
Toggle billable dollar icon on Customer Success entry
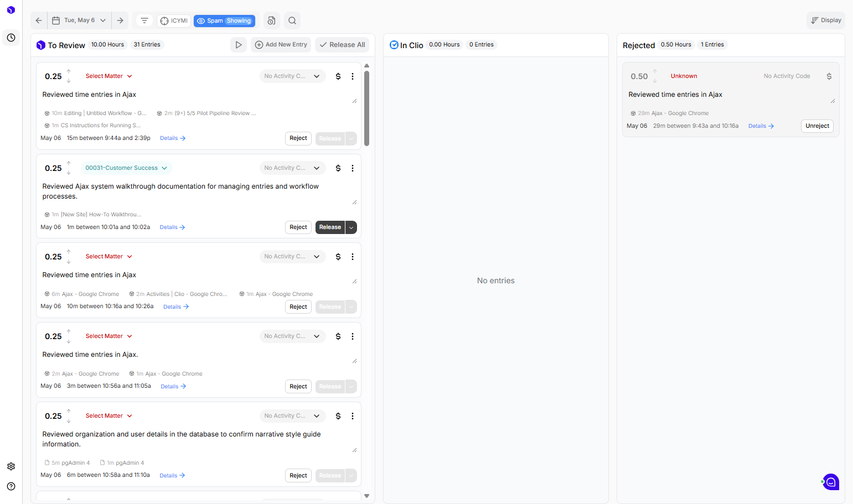point(338,168)
